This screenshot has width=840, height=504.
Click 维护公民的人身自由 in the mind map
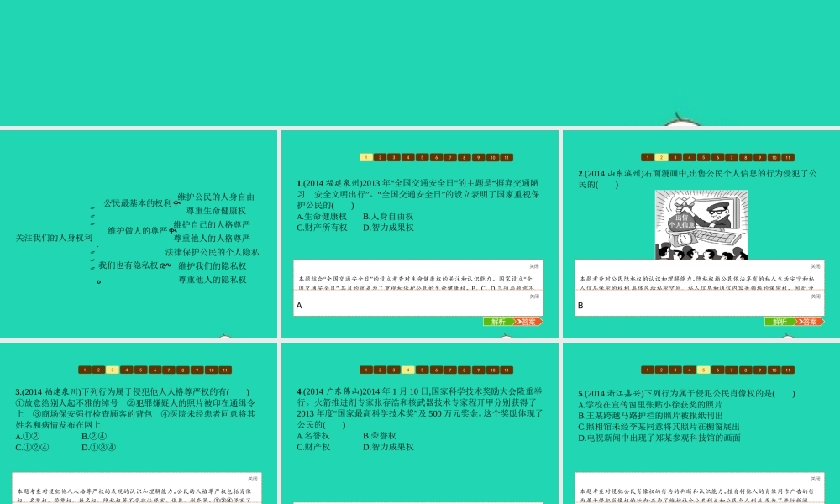point(216,197)
